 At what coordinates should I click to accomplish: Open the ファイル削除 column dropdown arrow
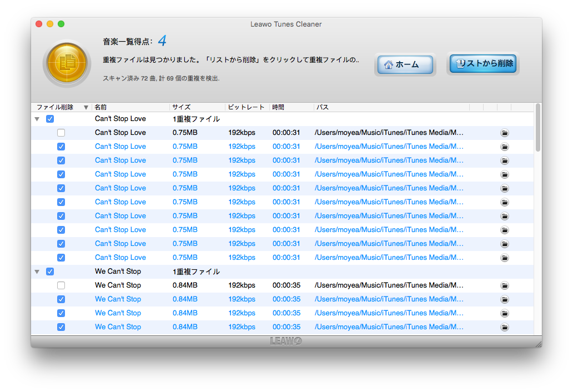pyautogui.click(x=86, y=107)
